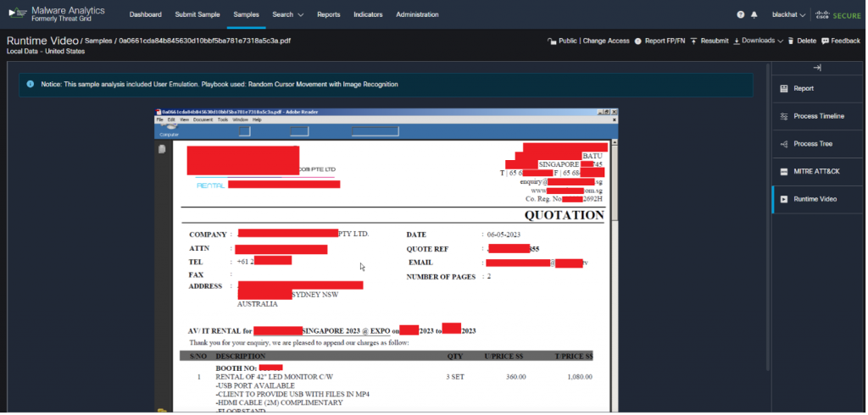Toggle Public access lock icon
Viewport: 868px width, 415px height.
552,41
